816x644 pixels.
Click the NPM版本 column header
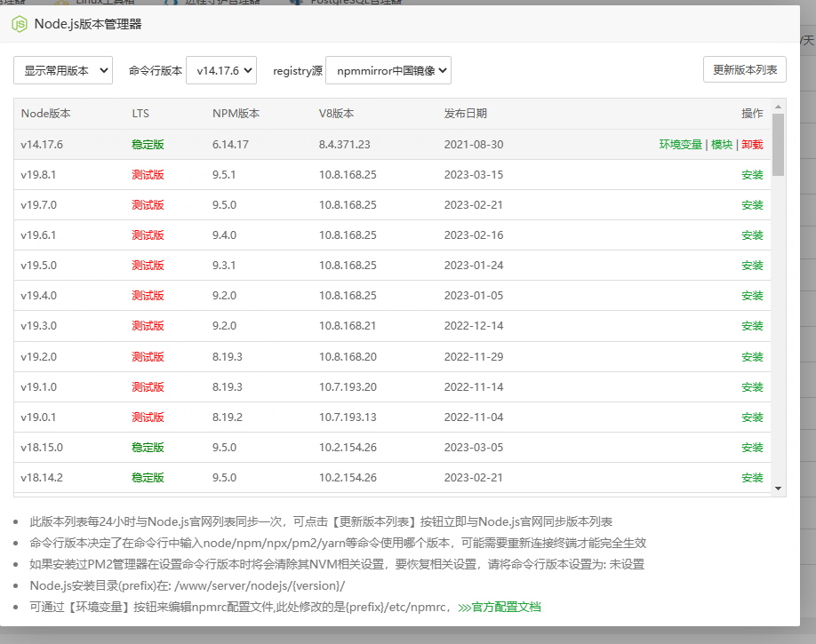pyautogui.click(x=236, y=114)
